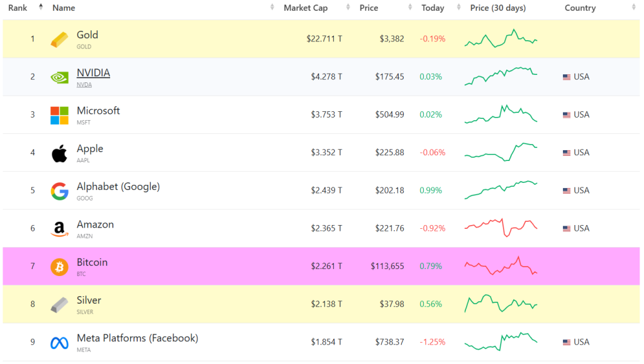Click Meta market cap $1.854 T
Viewport: 644px width, 364px height.
326,342
